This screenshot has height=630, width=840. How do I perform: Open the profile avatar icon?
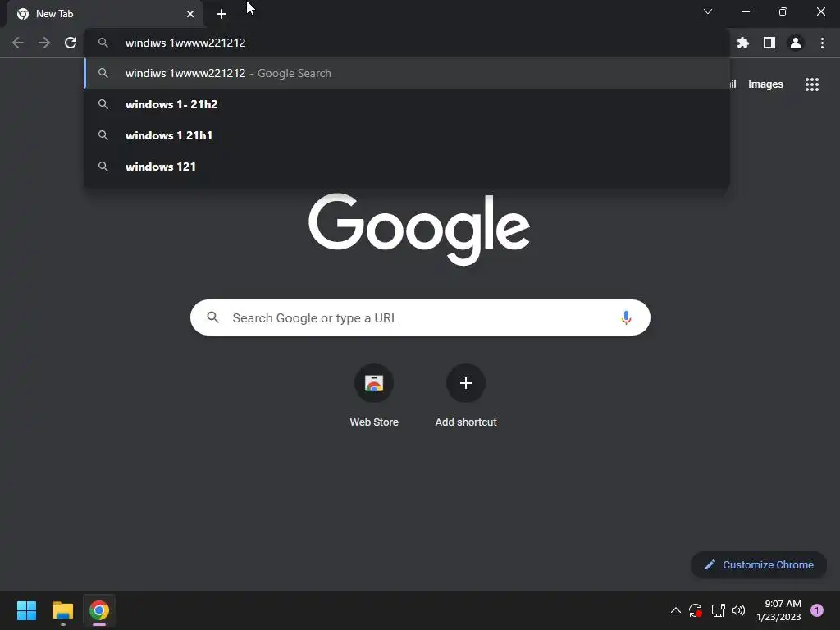(796, 43)
